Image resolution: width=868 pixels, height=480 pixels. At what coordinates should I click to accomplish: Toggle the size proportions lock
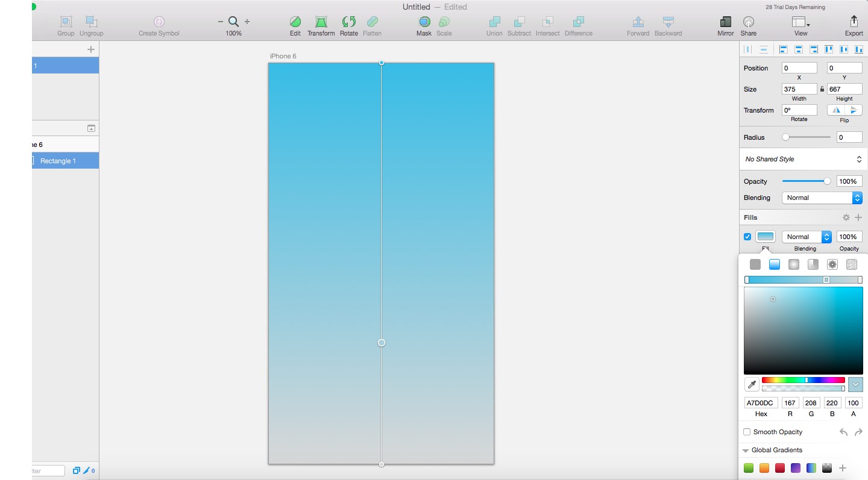(822, 89)
